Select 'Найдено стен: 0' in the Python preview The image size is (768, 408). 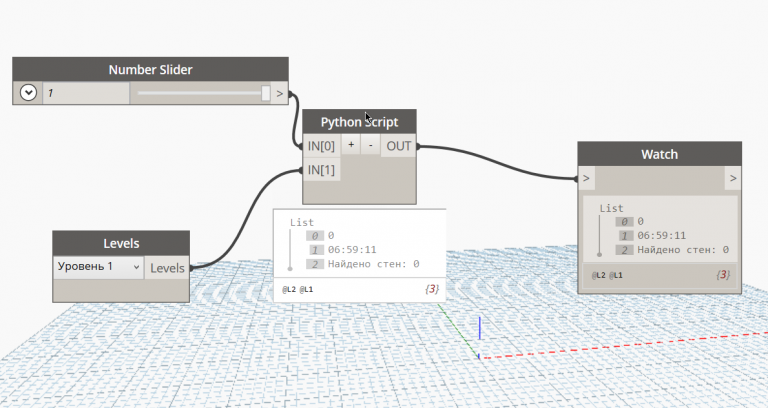pos(373,264)
